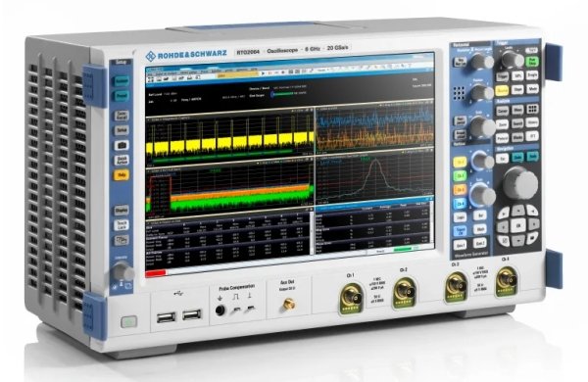Switch on the orange Ch 3 channel key

click(x=460, y=190)
